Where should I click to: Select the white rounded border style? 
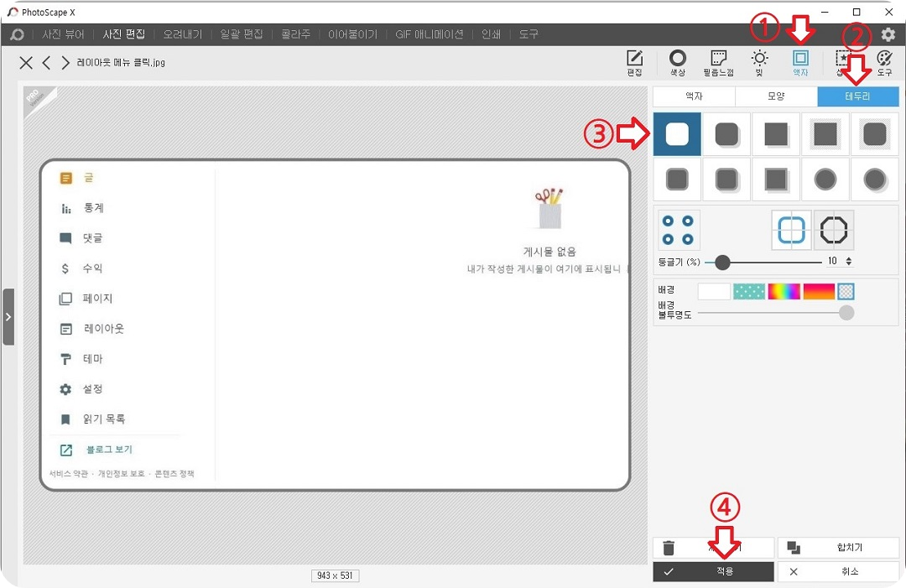coord(677,134)
